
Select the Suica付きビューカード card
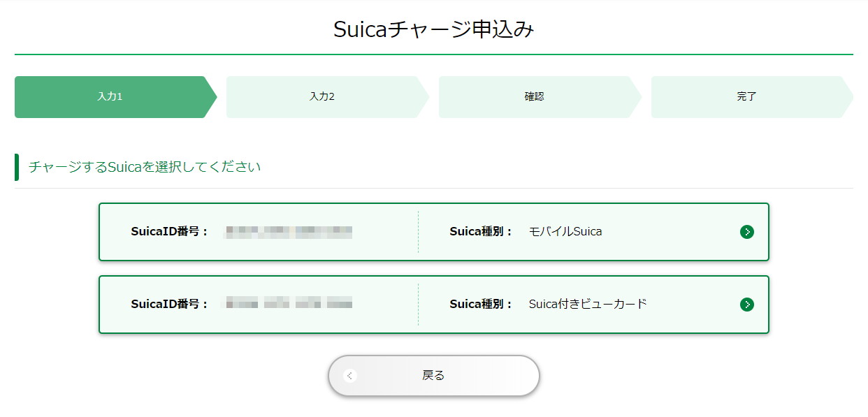tap(434, 305)
